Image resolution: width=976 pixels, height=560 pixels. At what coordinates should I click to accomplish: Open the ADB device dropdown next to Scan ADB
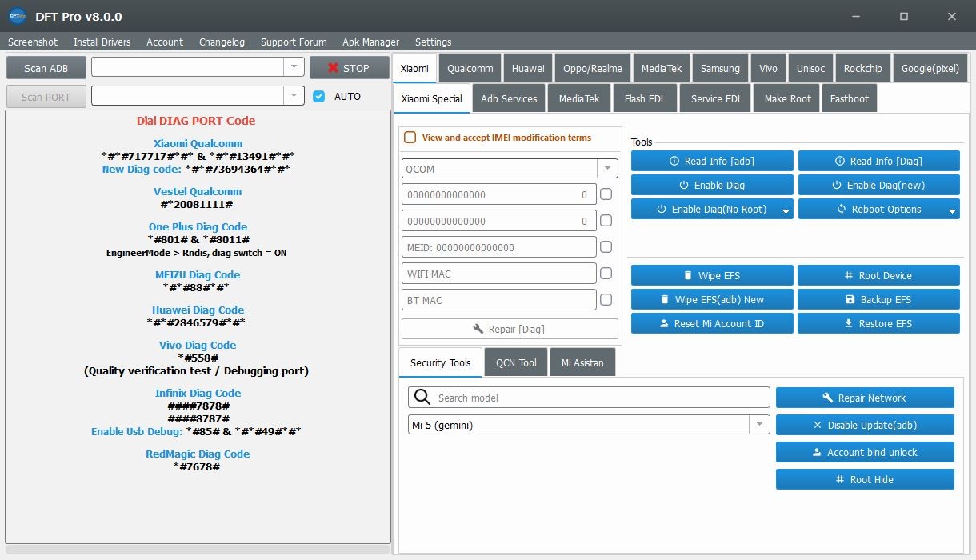coord(294,67)
